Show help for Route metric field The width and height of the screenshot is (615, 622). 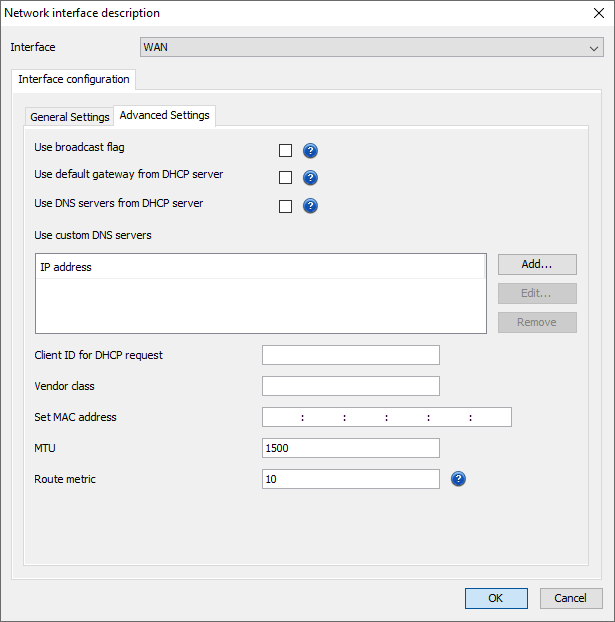tap(459, 479)
